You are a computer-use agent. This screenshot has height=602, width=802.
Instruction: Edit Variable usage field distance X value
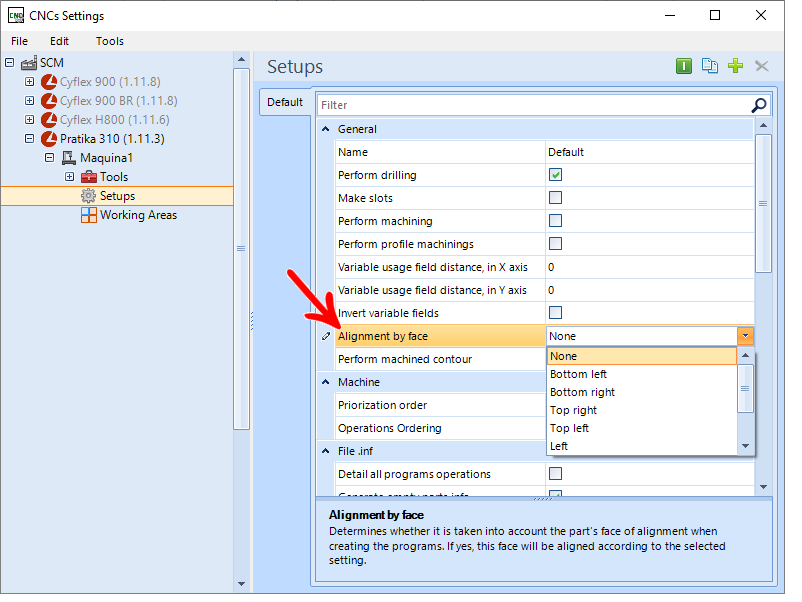click(649, 267)
